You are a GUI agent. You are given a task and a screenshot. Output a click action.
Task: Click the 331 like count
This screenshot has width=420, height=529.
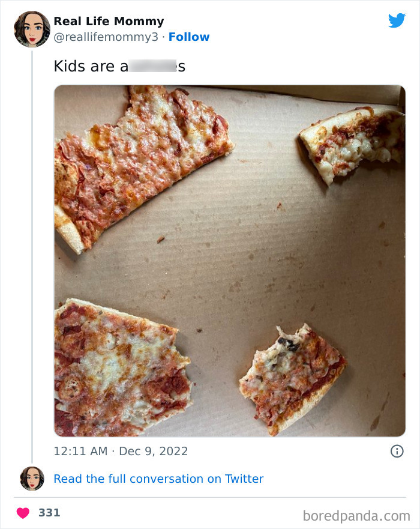(x=50, y=512)
